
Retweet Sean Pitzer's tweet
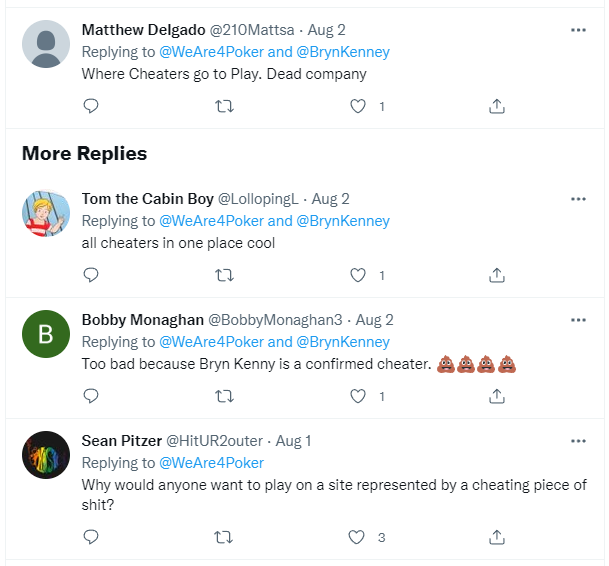[x=224, y=537]
